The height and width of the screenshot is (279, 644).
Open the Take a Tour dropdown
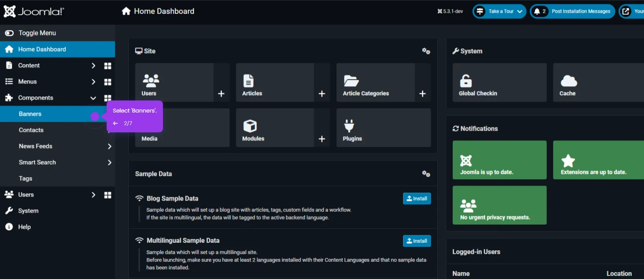click(x=499, y=11)
